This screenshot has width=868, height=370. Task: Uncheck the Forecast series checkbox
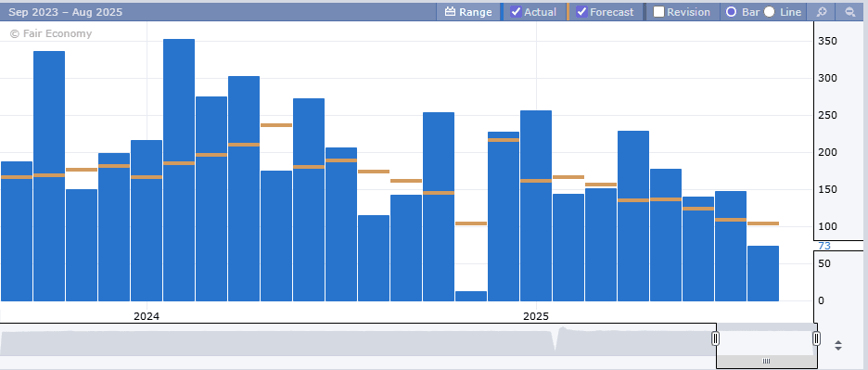click(581, 12)
